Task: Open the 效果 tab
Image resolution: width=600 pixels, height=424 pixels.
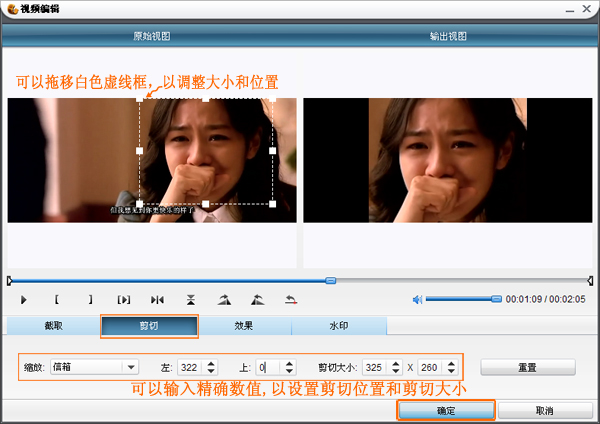Action: [244, 326]
